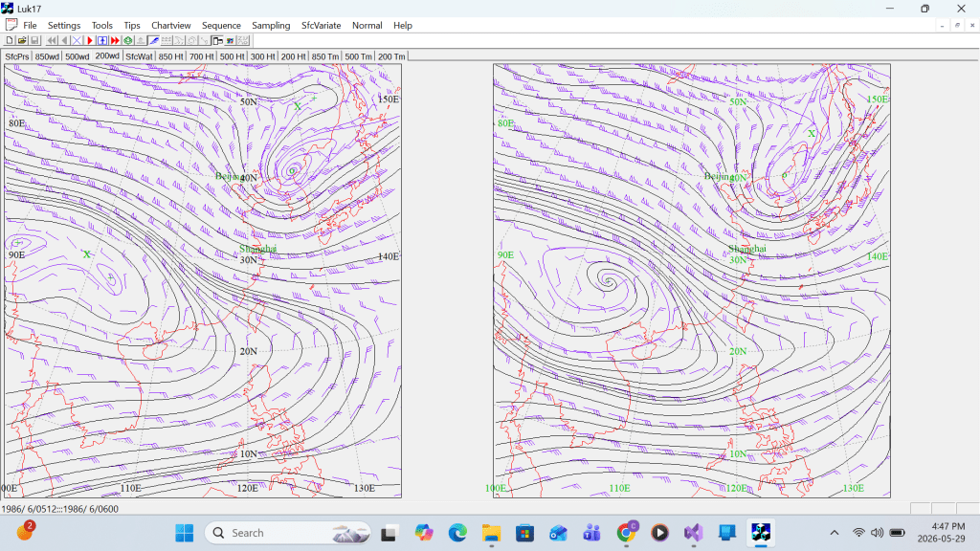980x551 pixels.
Task: Switch to the SfcPrs tab
Action: 17,56
